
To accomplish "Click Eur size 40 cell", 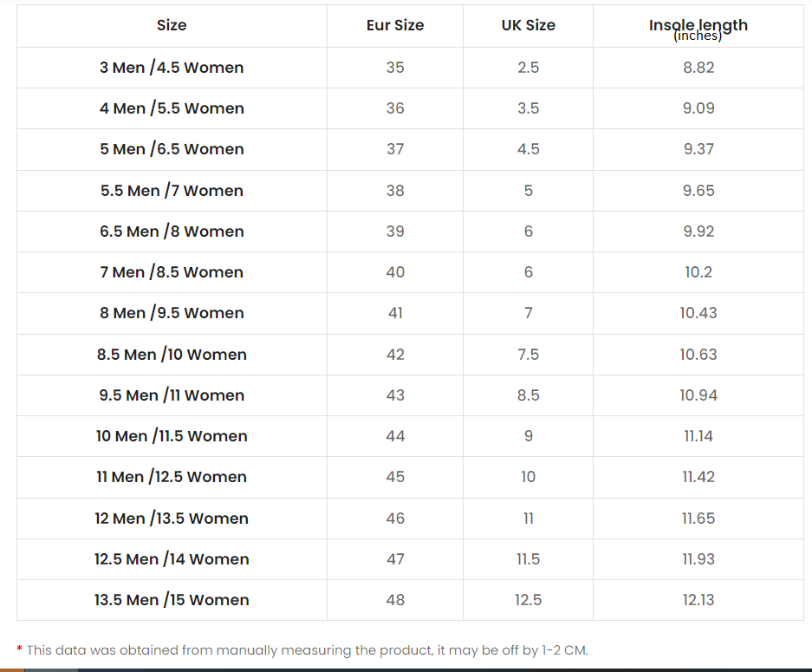I will tap(395, 272).
